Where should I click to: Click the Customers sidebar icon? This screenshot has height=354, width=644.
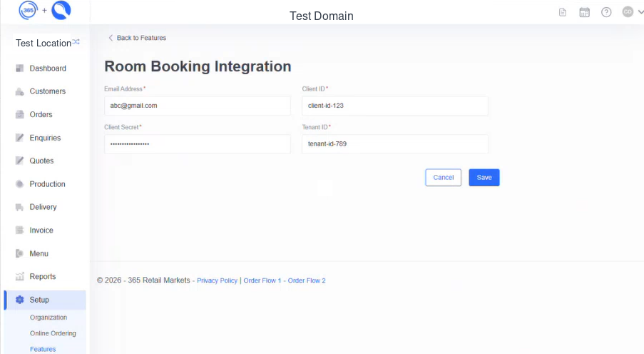click(20, 91)
